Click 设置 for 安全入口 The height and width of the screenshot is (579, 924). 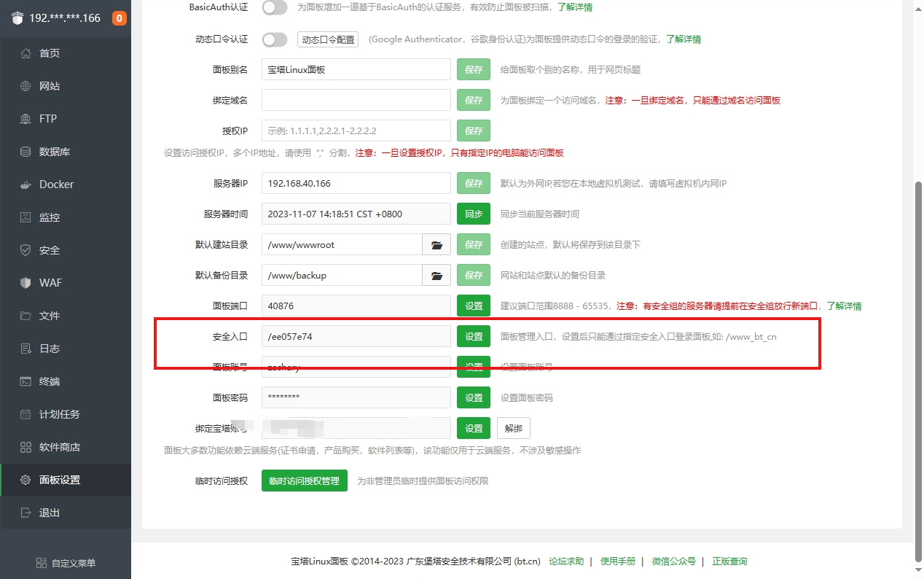click(x=474, y=337)
